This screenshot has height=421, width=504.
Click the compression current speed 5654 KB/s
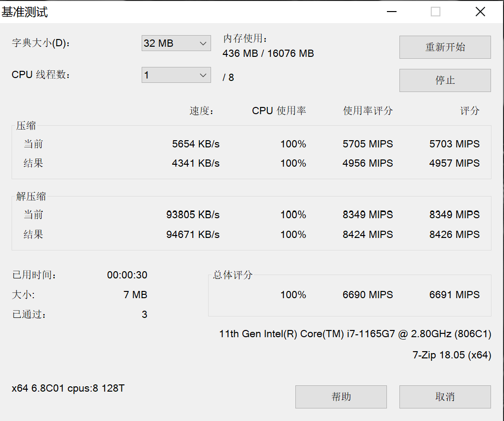[196, 144]
